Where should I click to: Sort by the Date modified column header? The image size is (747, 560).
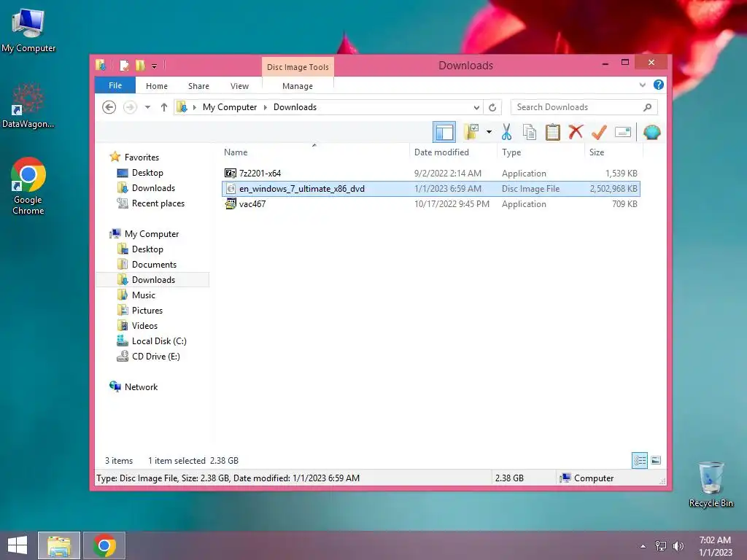(441, 152)
